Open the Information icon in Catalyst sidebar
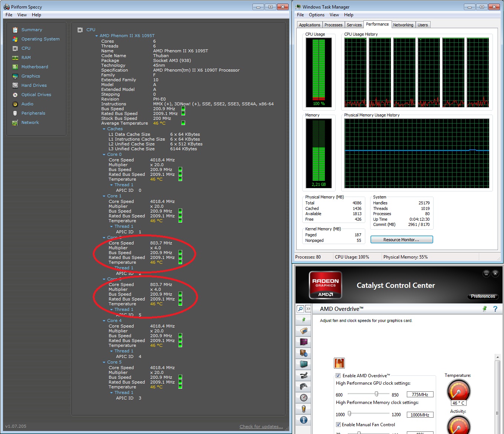 304,420
